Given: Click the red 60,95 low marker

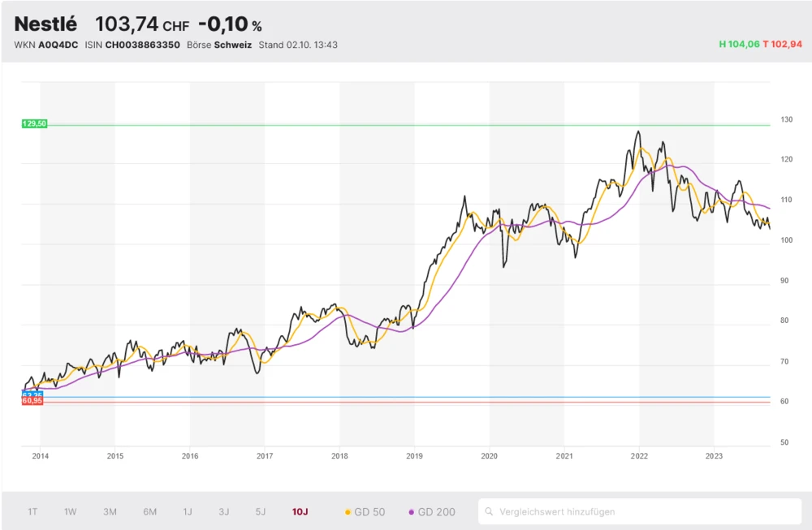Looking at the screenshot, I should (32, 401).
